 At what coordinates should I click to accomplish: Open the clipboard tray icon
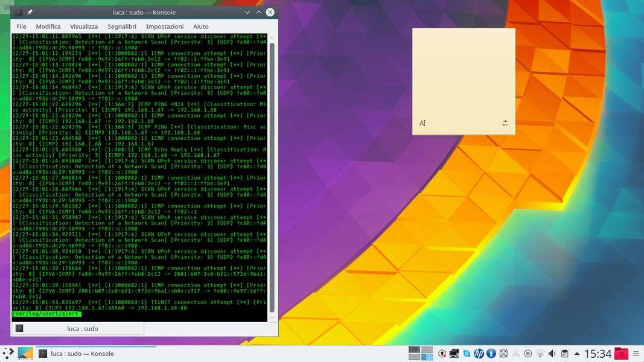click(564, 354)
